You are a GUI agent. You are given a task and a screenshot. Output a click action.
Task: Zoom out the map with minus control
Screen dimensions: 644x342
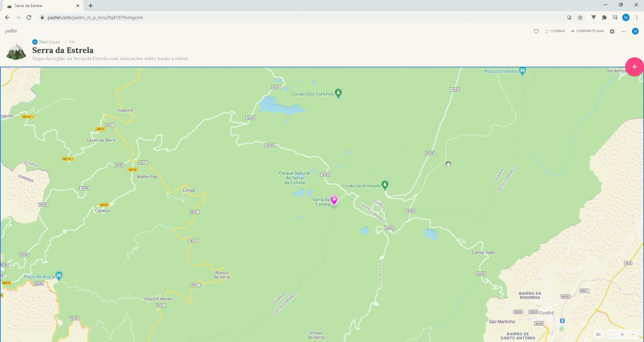[x=633, y=335]
